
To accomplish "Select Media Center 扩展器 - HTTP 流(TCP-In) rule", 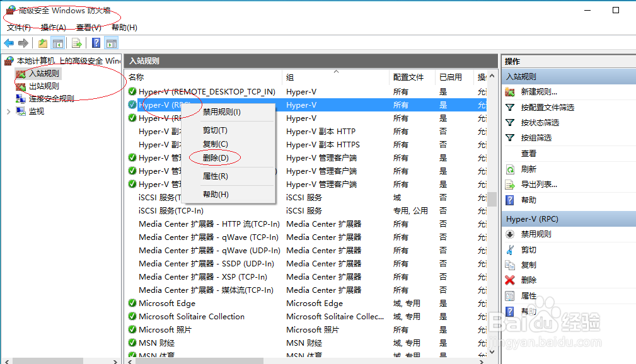I will click(209, 224).
